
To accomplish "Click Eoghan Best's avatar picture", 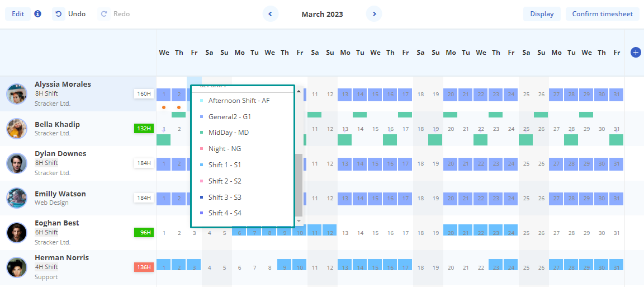I will click(x=17, y=232).
